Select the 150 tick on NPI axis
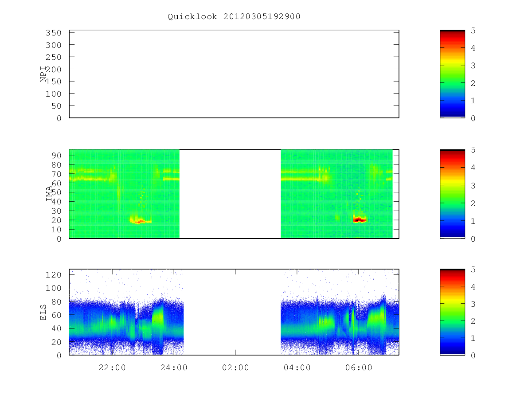The width and height of the screenshot is (532, 399). pyautogui.click(x=54, y=82)
